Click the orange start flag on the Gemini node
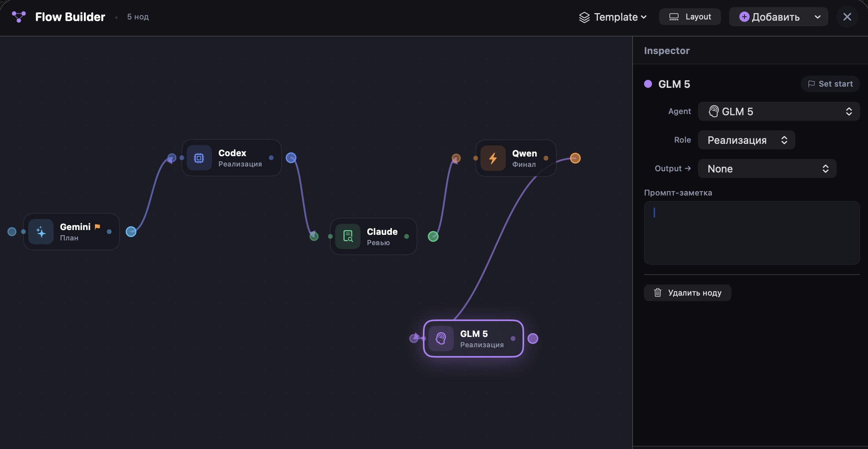Viewport: 868px width, 449px height. [97, 226]
